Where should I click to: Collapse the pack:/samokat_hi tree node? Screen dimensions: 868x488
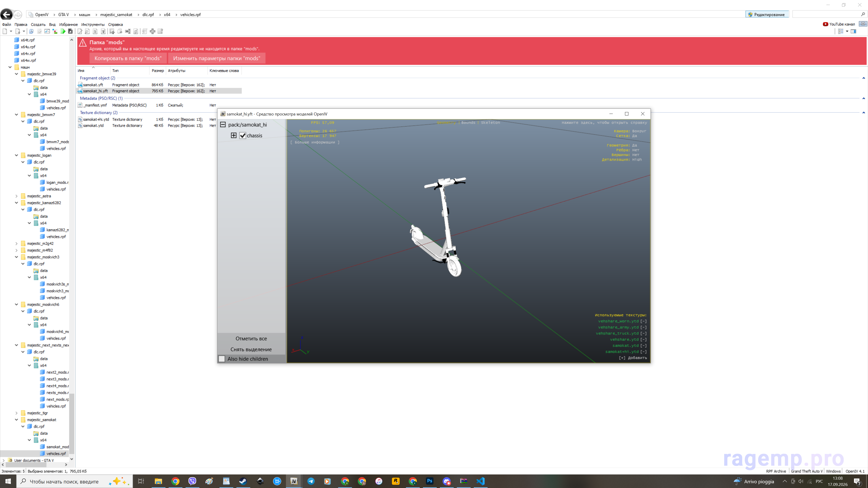pos(223,125)
